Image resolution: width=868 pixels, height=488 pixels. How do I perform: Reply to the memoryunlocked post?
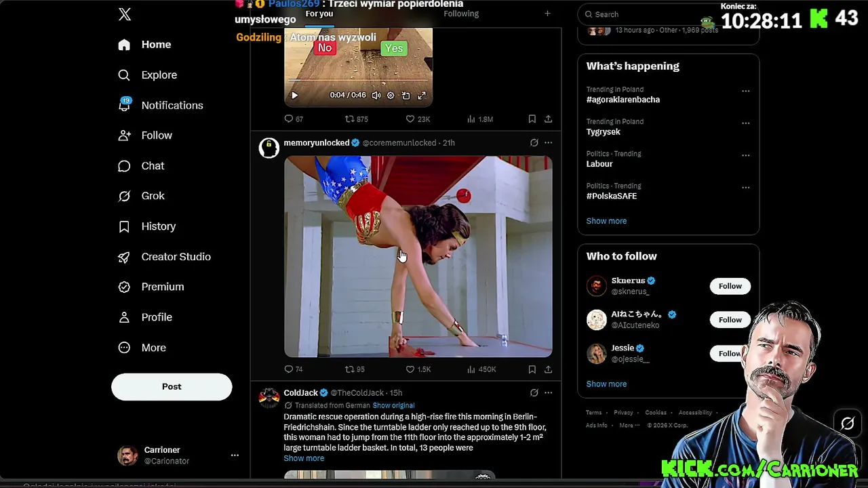(294, 369)
